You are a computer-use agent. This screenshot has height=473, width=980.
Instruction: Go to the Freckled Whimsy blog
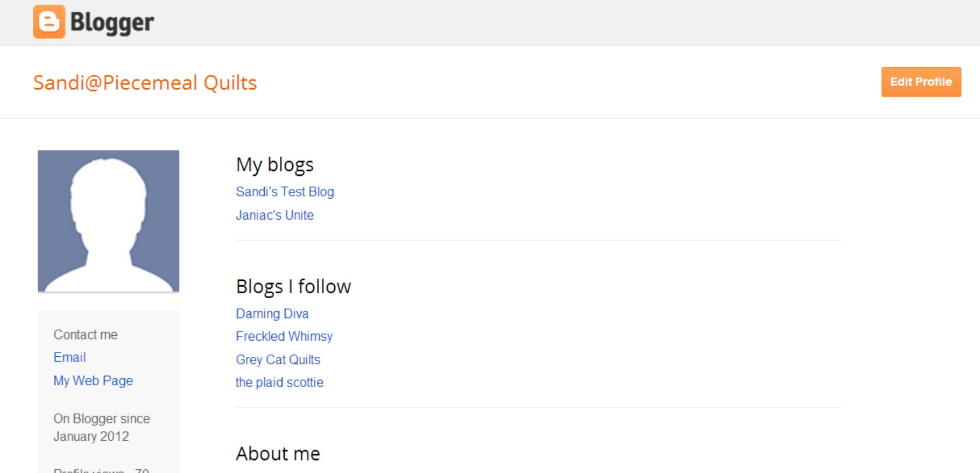tap(284, 336)
